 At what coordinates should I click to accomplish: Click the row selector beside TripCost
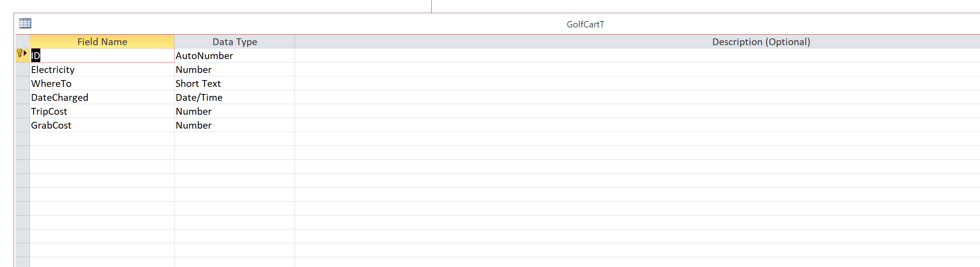(23, 111)
